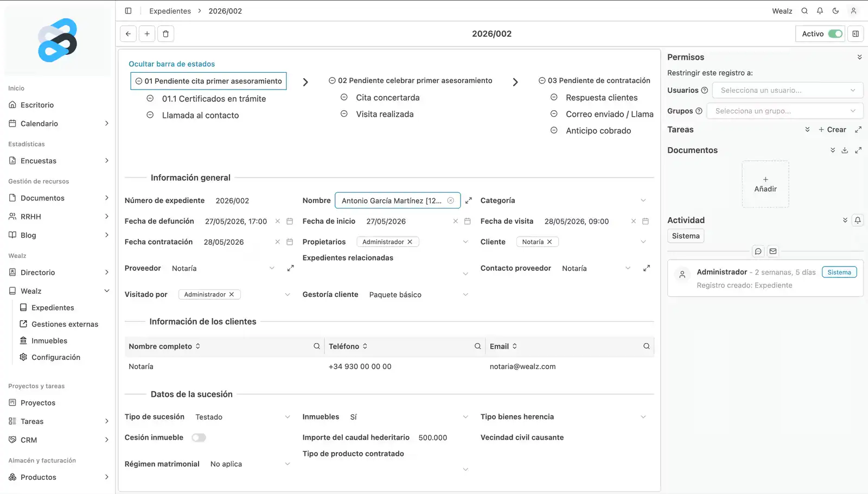This screenshot has height=494, width=868.
Task: Click the Añadir document button
Action: [765, 184]
